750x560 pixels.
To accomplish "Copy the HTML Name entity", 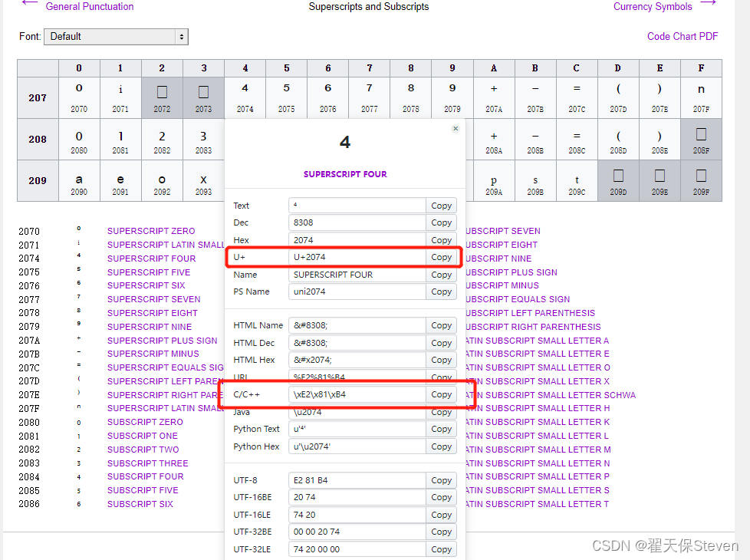I will (441, 325).
